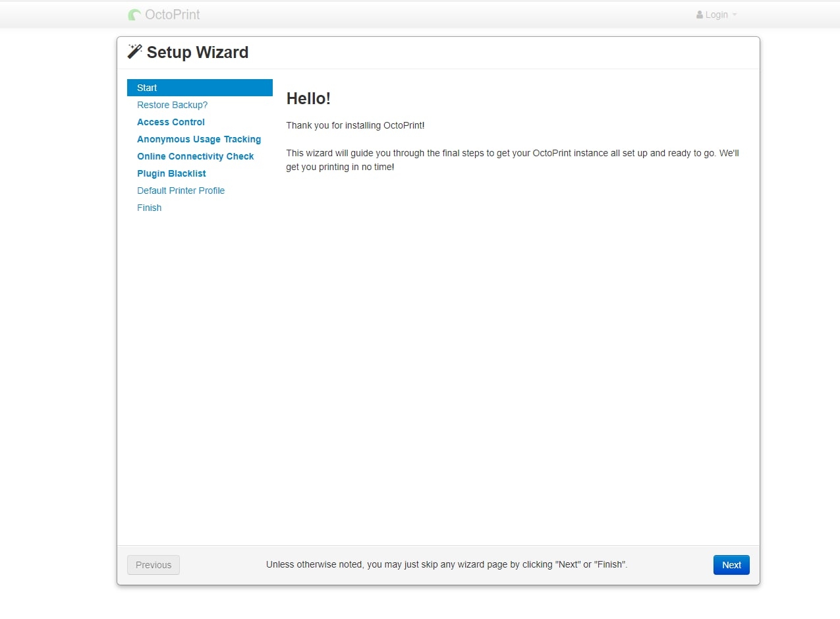
Task: Switch to Online Connectivity Check step
Action: [195, 156]
